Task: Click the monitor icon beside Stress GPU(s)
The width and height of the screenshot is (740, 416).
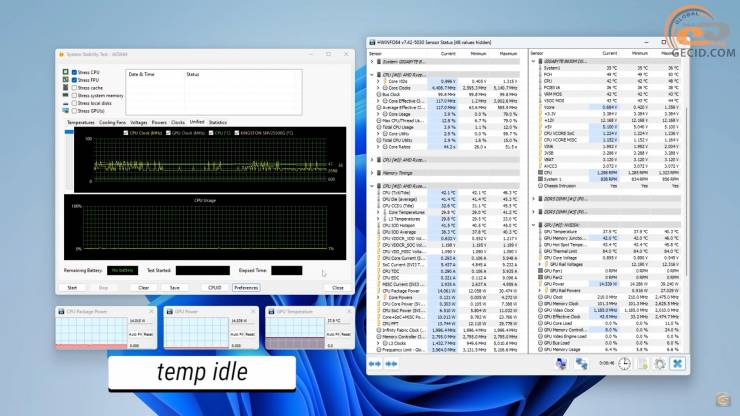Action: coord(66,110)
